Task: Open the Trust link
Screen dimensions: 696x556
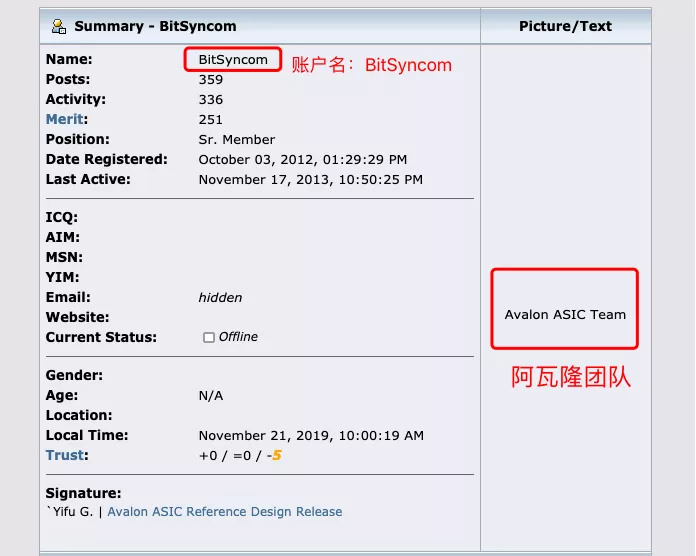Action: (x=65, y=455)
